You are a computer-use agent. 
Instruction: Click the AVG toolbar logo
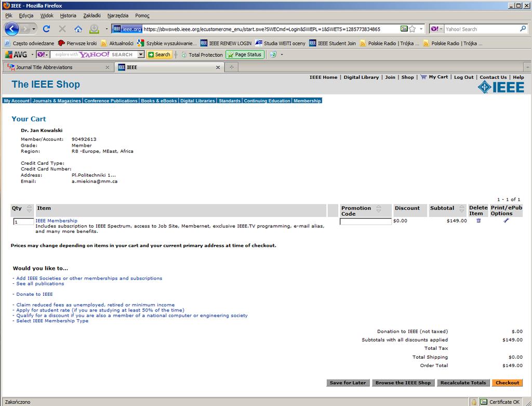point(16,54)
